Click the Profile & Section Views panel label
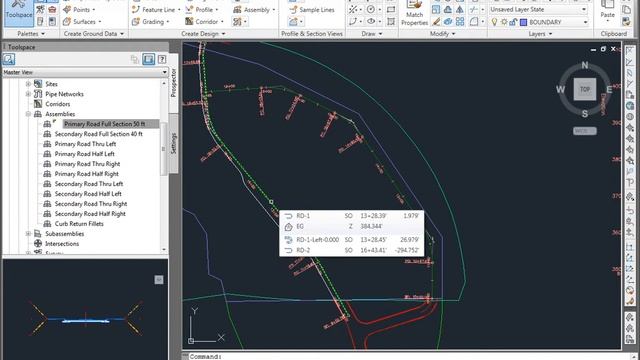The height and width of the screenshot is (360, 640). [312, 34]
